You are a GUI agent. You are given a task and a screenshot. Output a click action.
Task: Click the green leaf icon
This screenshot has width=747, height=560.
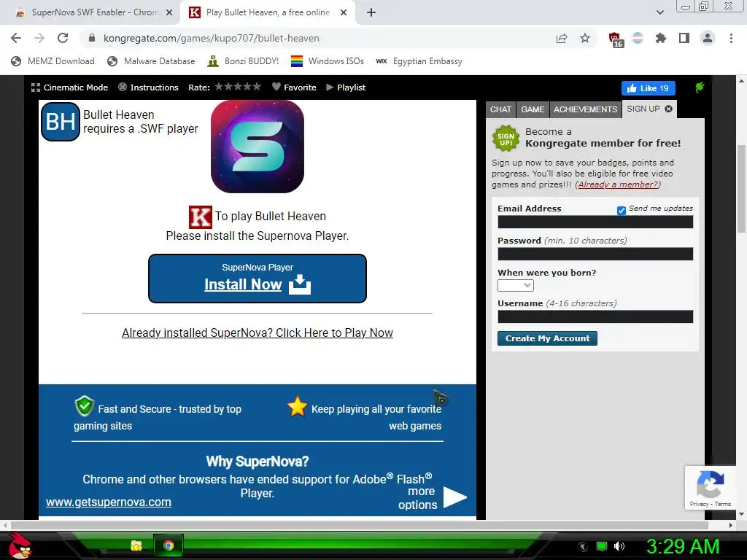700,87
